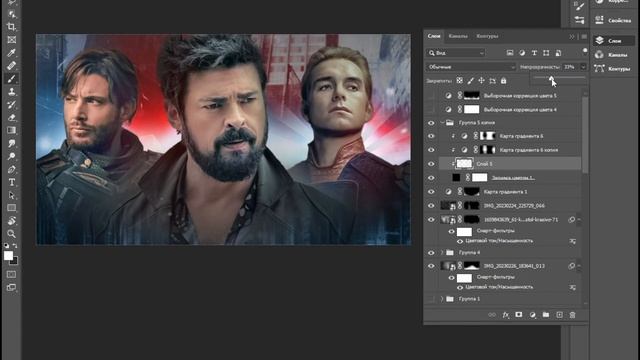Expand the Группа 1 group

coord(442,299)
